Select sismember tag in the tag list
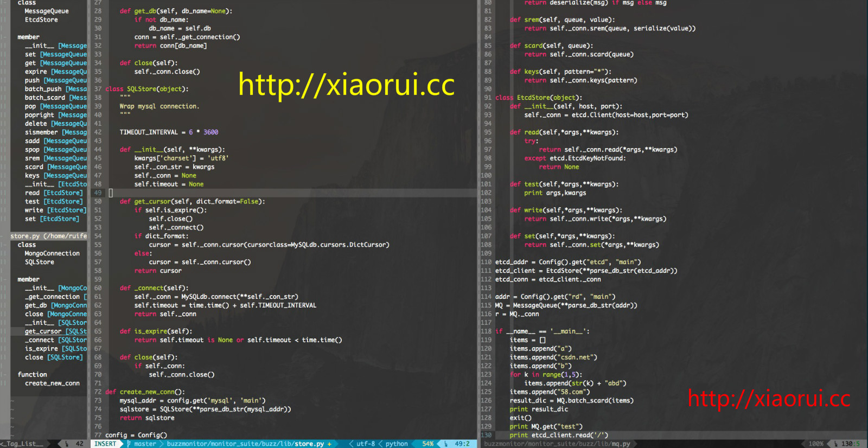 point(41,132)
